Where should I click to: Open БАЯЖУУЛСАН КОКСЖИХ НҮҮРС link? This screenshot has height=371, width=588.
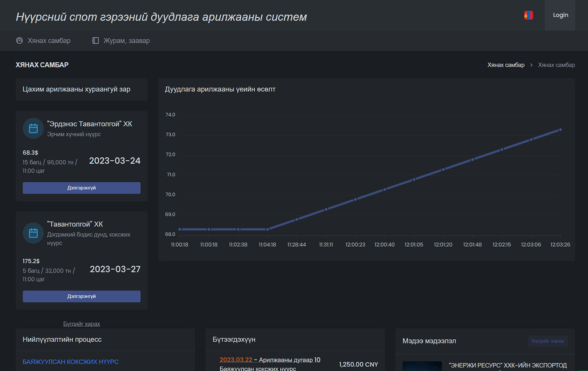[71, 362]
